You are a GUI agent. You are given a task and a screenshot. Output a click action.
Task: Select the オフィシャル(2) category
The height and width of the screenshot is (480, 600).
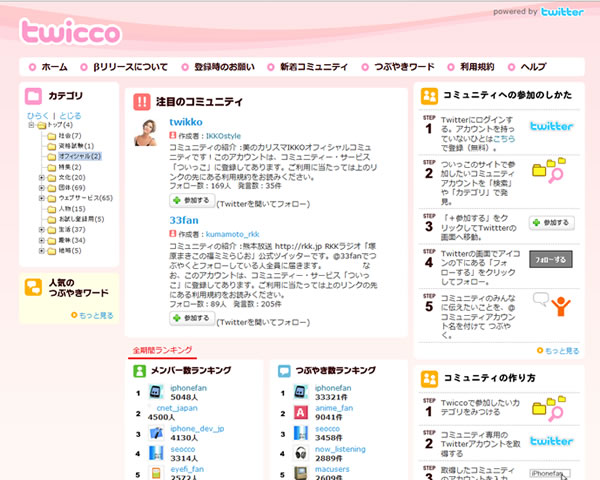pos(78,156)
